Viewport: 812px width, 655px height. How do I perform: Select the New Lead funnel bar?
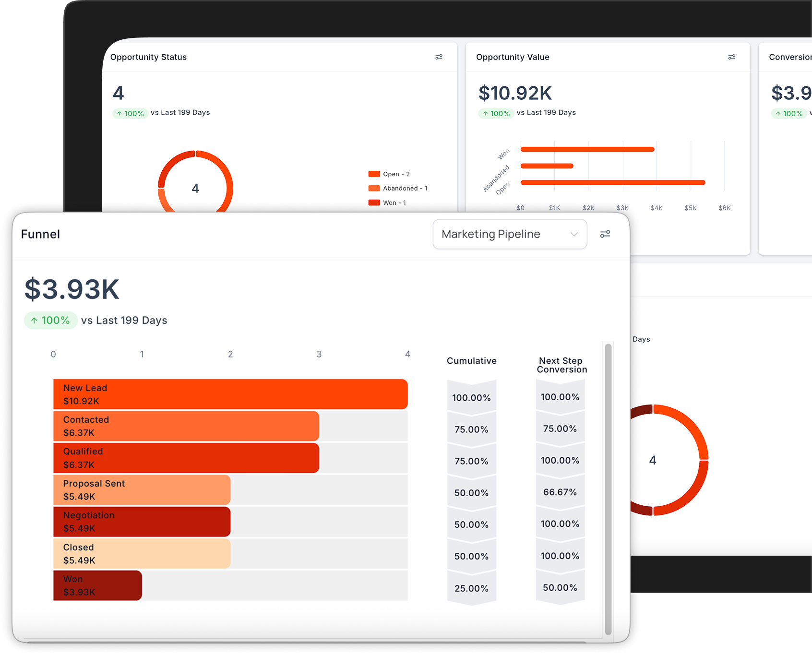pos(230,394)
